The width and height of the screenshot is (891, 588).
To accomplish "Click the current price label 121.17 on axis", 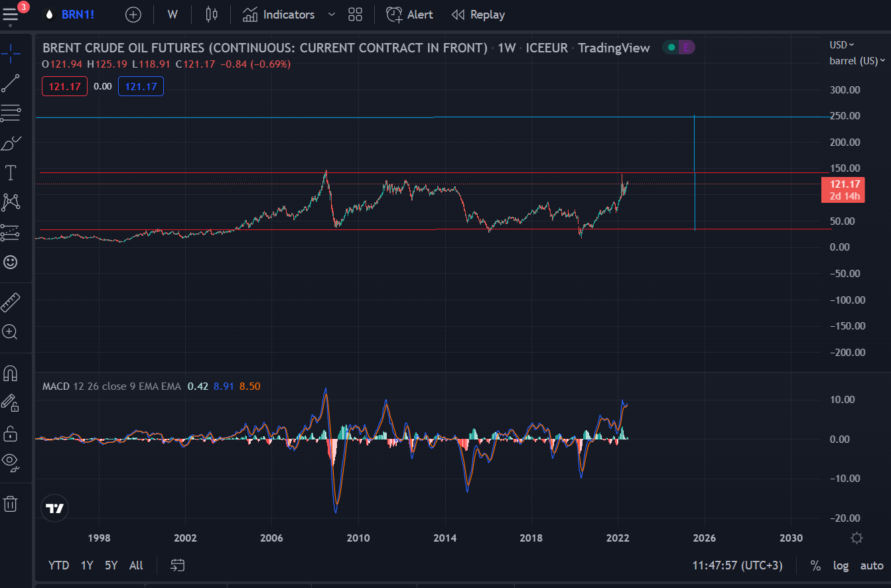I will (843, 190).
